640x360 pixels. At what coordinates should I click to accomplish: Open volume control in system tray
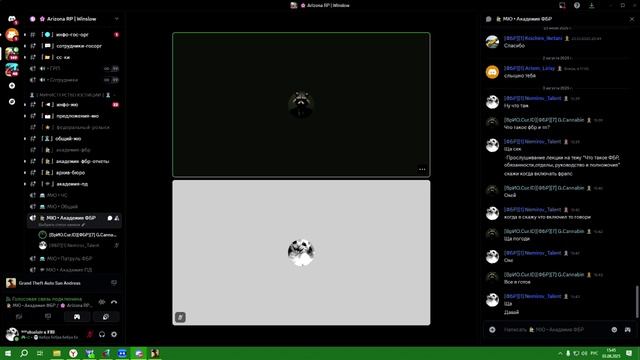tap(584, 353)
